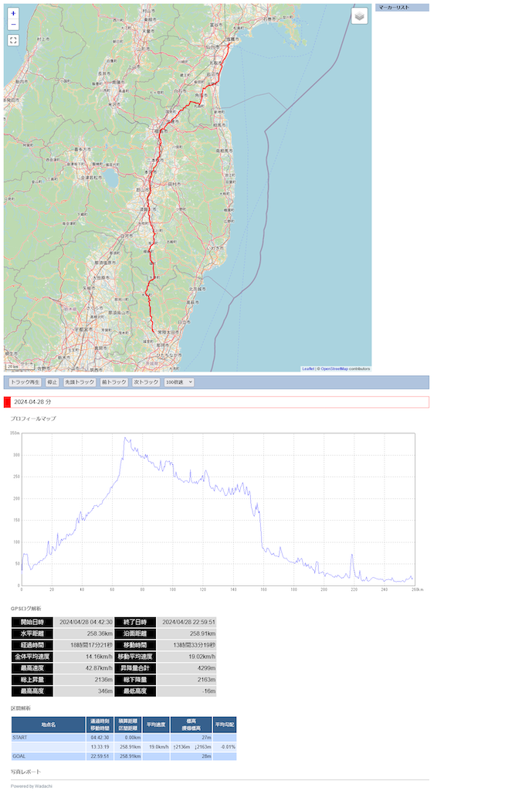Click the Powered by Wadachi link
This screenshot has width=532, height=791.
31,786
